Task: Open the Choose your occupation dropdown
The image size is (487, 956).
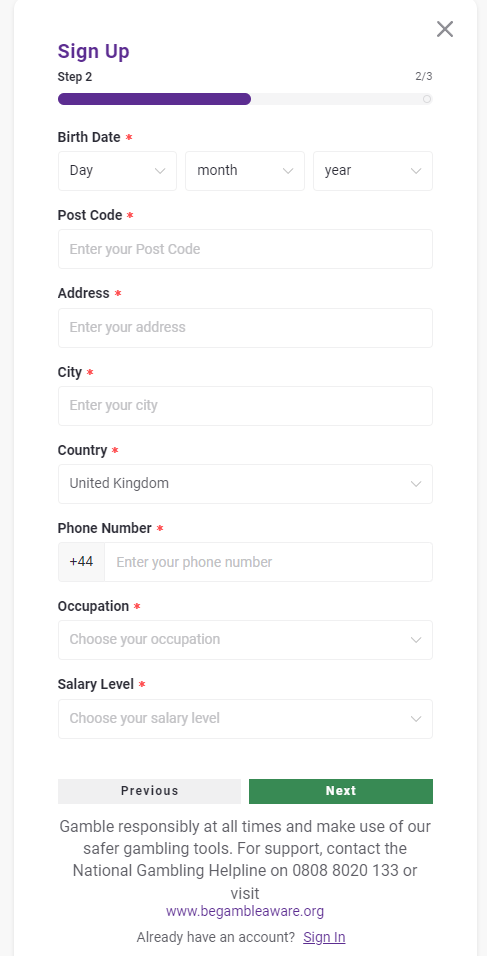Action: 245,640
